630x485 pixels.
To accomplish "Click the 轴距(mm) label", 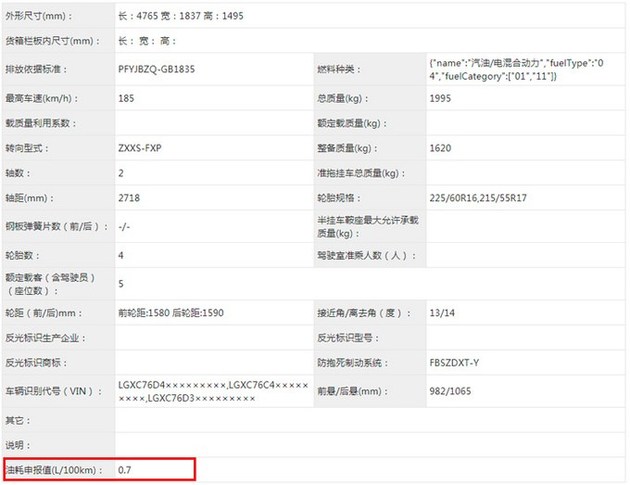I will (29, 198).
